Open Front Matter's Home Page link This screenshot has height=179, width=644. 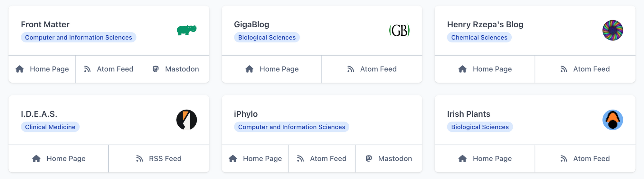(x=49, y=69)
